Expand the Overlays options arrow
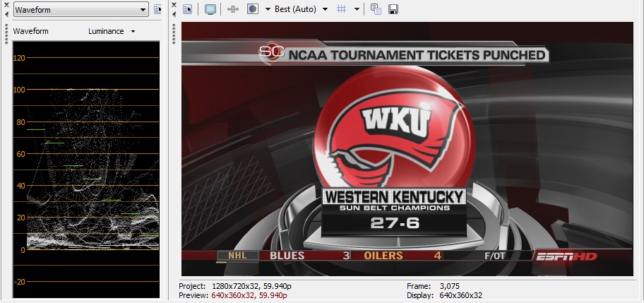 [x=357, y=9]
